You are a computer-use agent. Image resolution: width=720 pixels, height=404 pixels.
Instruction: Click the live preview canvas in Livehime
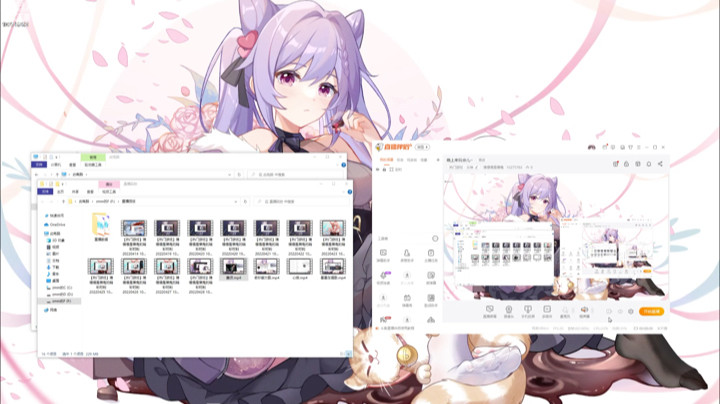[x=556, y=236]
